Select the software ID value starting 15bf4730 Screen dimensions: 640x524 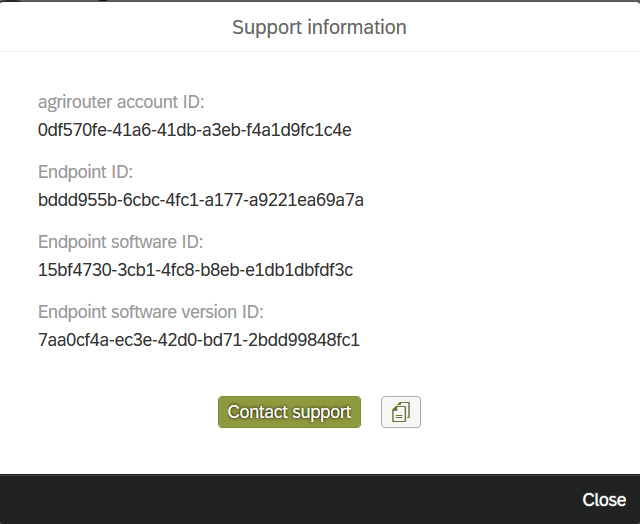tap(195, 270)
